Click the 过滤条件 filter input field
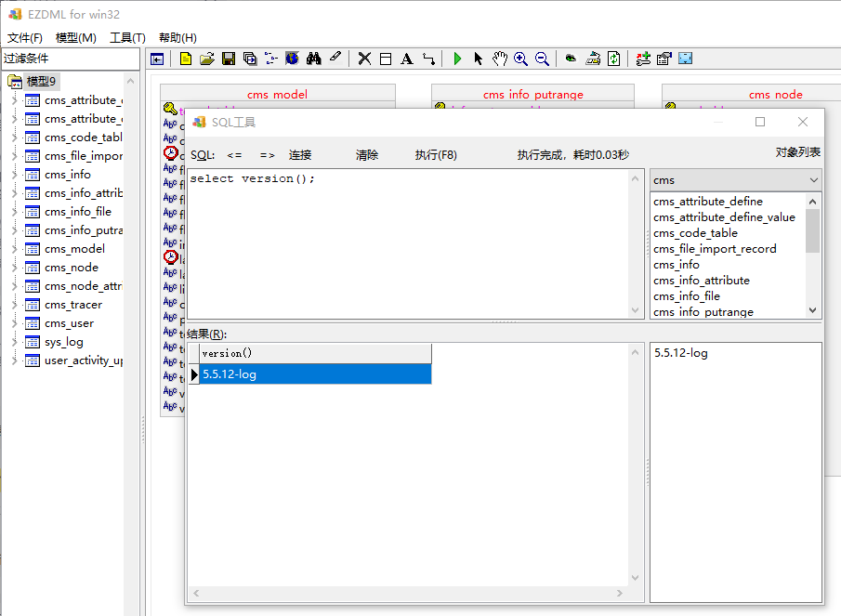 pyautogui.click(x=71, y=59)
